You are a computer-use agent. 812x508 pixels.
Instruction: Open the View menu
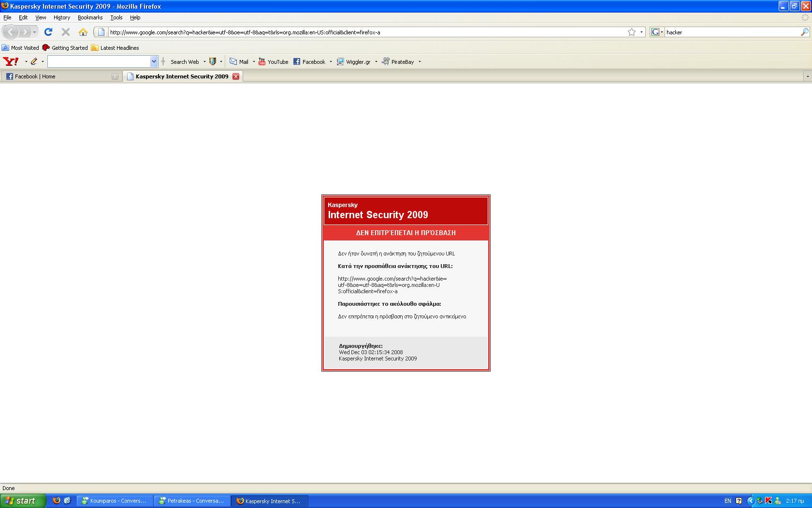(41, 17)
